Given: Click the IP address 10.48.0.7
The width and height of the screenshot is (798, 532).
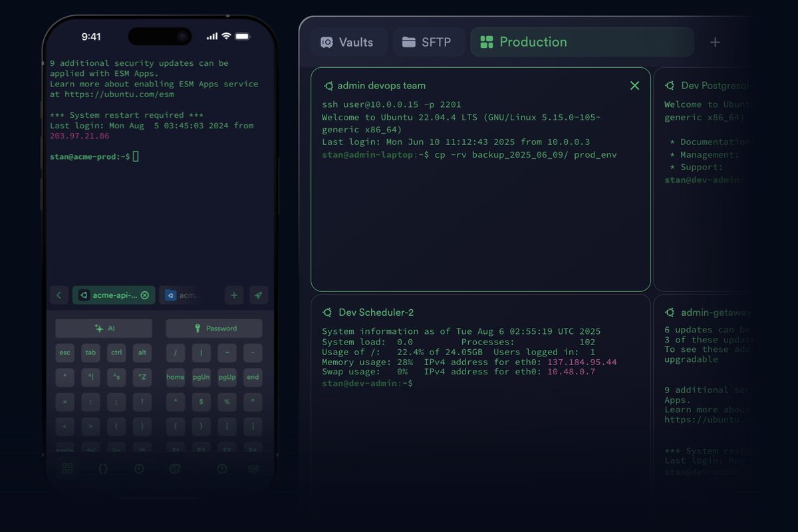Looking at the screenshot, I should (x=571, y=372).
